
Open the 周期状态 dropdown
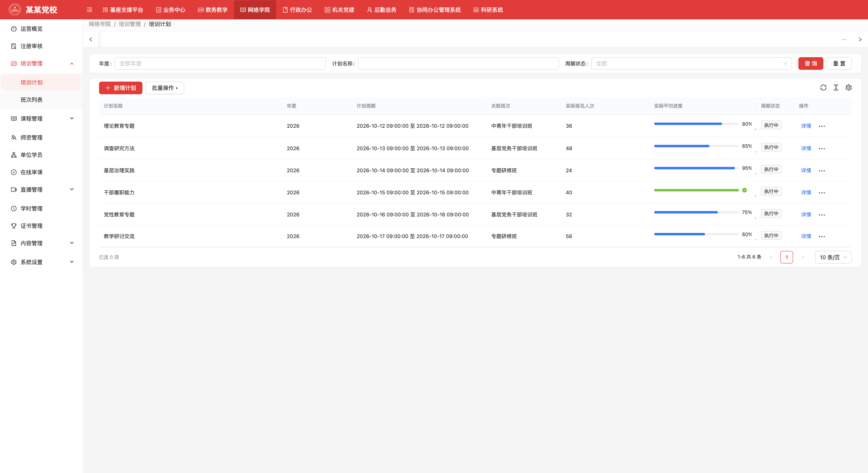691,63
